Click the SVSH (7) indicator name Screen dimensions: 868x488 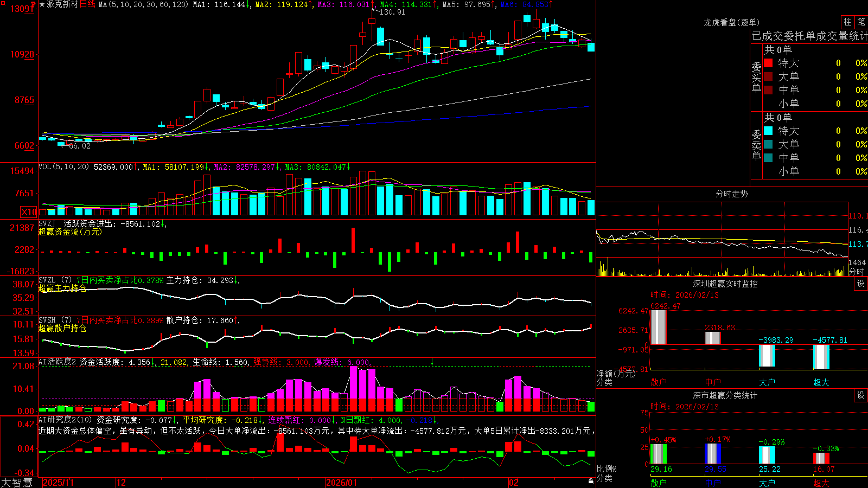tap(55, 320)
